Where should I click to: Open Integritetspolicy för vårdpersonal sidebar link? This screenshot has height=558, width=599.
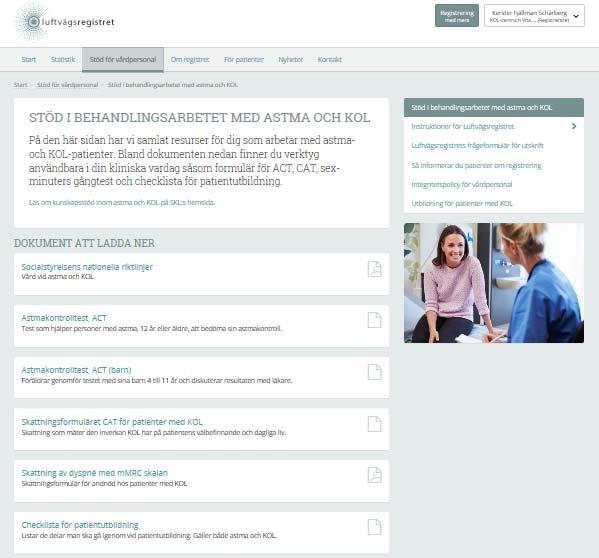461,184
